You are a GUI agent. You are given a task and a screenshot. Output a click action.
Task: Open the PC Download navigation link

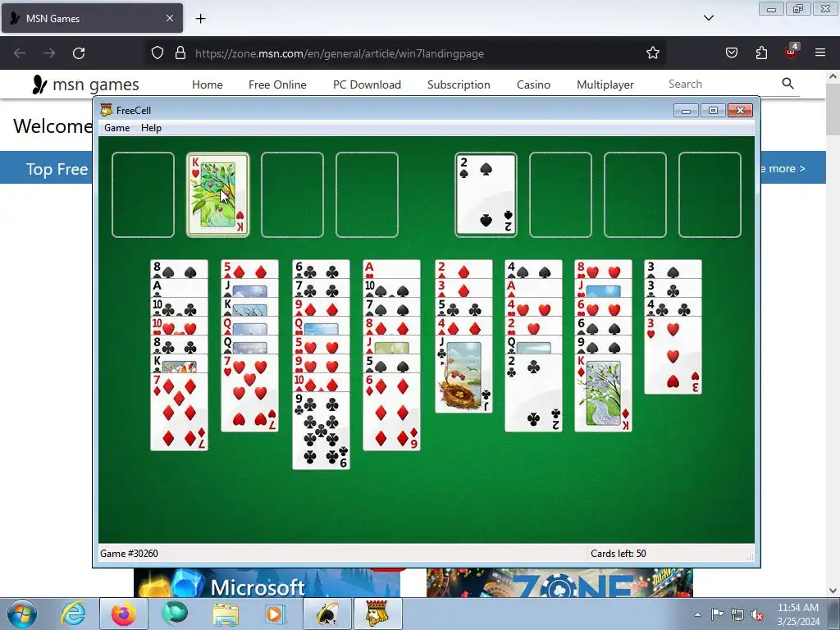point(367,84)
